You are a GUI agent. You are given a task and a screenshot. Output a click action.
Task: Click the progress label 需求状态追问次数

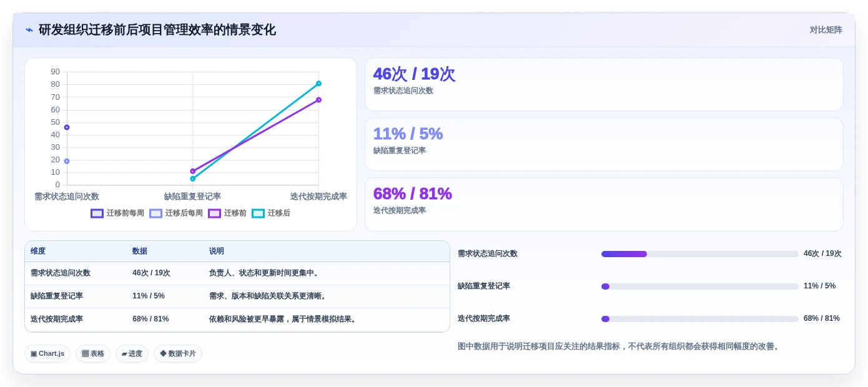pyautogui.click(x=488, y=254)
